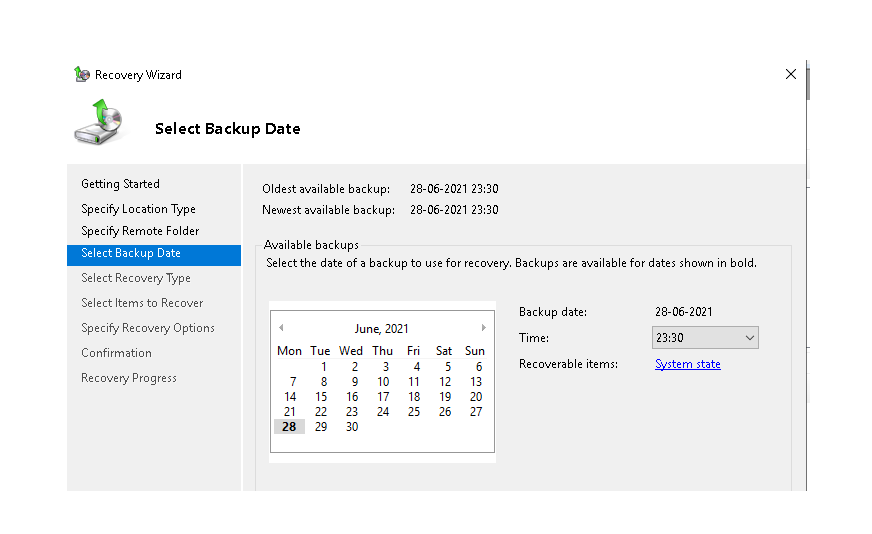Click the Newest available backup timestamp
Image resolution: width=872 pixels, height=534 pixels.
tap(454, 210)
